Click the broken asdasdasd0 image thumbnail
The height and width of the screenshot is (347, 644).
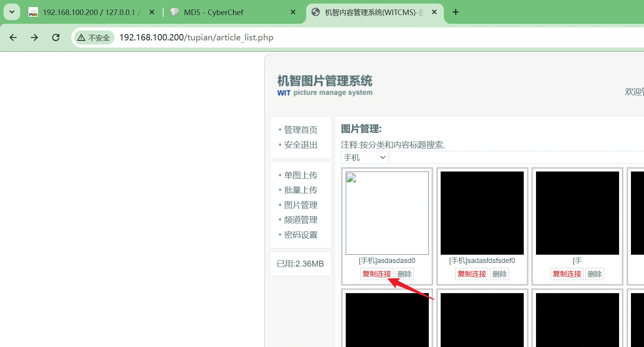(x=387, y=213)
